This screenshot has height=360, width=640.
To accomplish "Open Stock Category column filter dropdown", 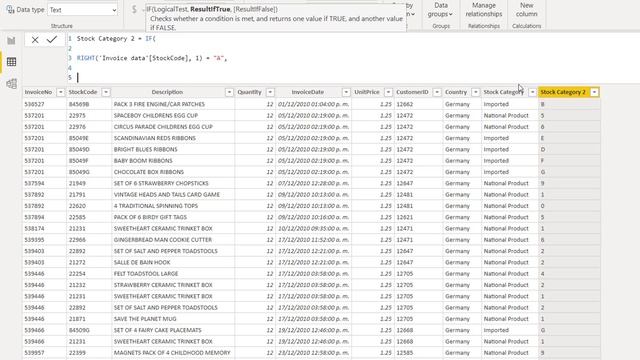I will coord(532,92).
